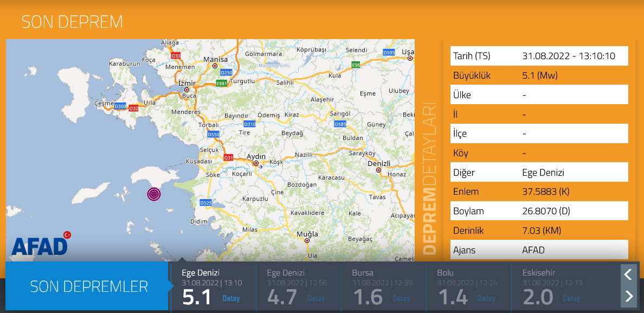644x313 pixels.
Task: Click the Aydın city marker on map
Action: (x=256, y=162)
